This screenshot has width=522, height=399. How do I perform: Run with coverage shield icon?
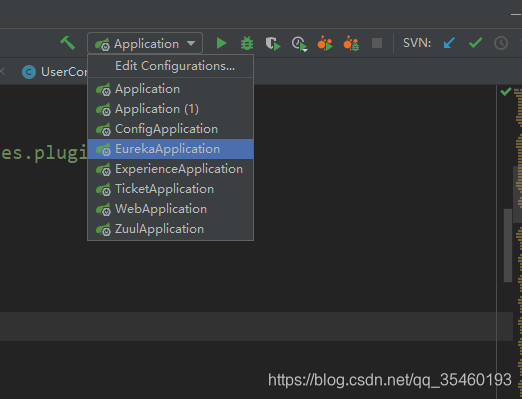point(273,43)
